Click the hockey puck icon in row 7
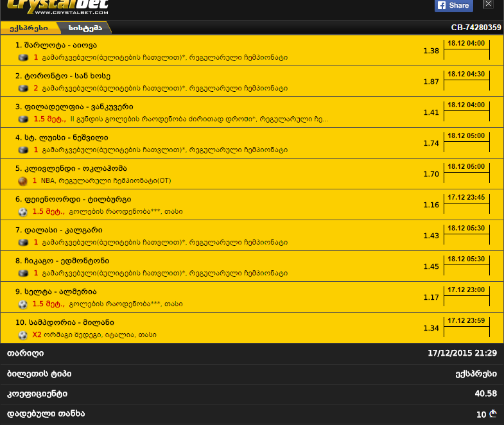The height and width of the screenshot is (425, 504). [x=23, y=243]
